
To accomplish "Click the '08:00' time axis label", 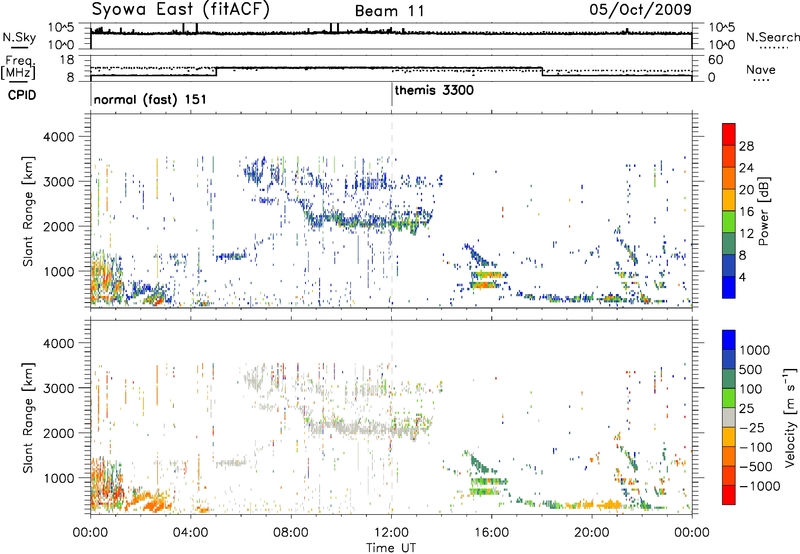I will coord(291,533).
